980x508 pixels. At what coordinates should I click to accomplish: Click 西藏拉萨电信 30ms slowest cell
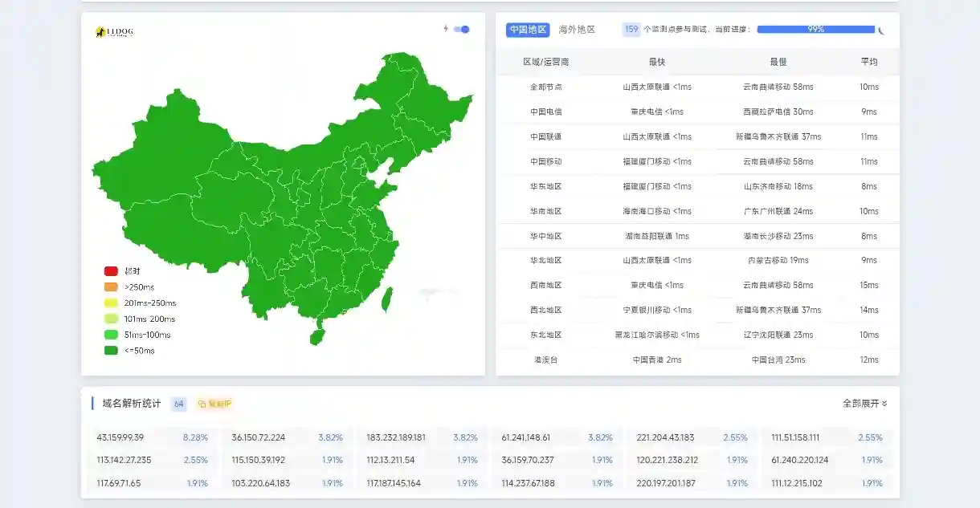pyautogui.click(x=778, y=112)
